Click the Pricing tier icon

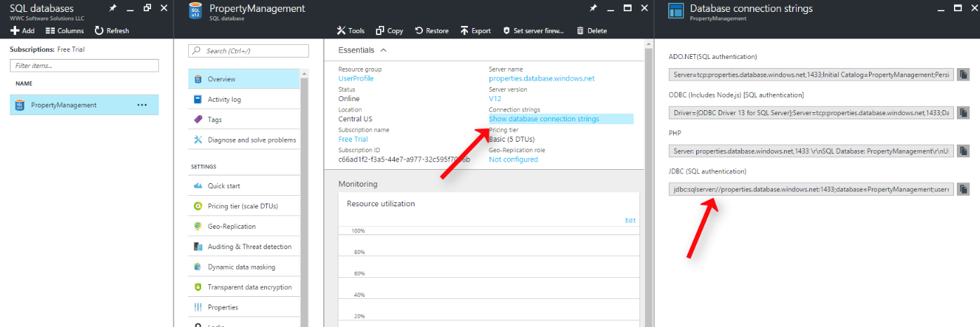pyautogui.click(x=198, y=206)
